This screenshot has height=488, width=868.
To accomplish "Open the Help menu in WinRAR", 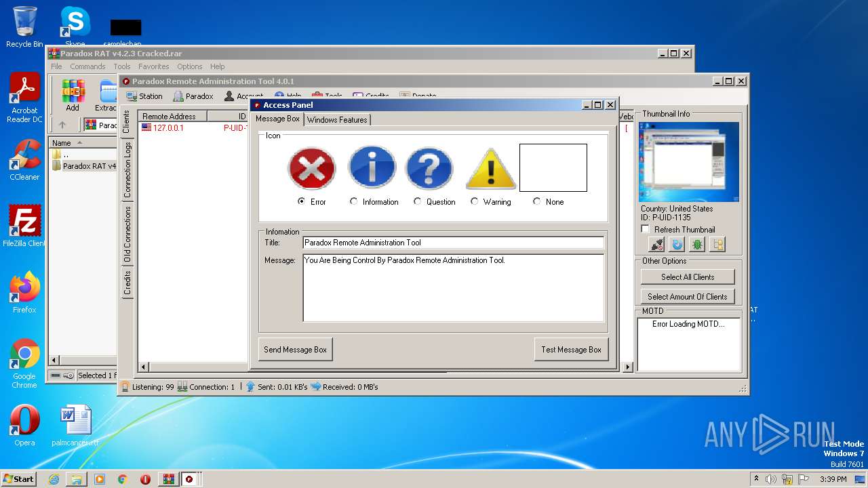I will 217,66.
